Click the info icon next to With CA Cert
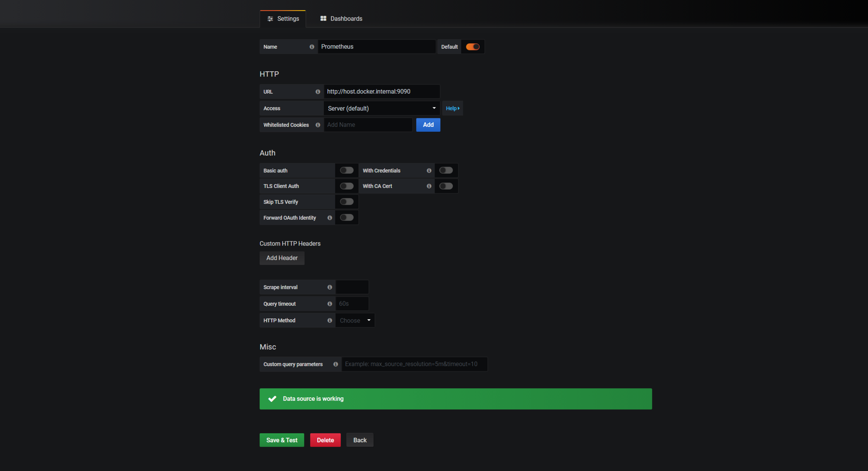The width and height of the screenshot is (868, 471). (430, 186)
